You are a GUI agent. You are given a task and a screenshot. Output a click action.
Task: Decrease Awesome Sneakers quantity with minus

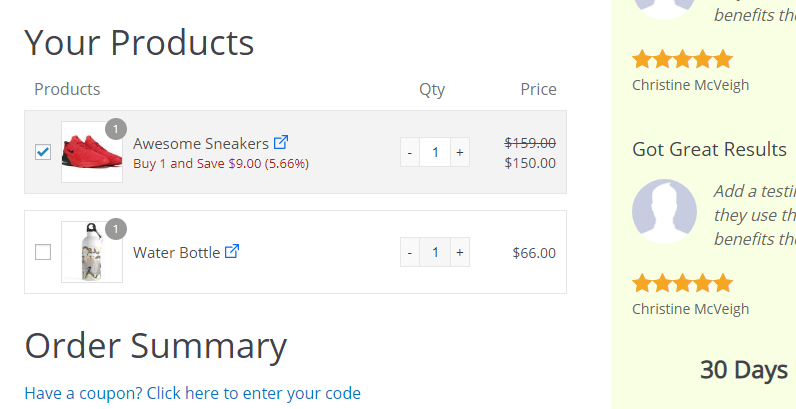pos(410,152)
